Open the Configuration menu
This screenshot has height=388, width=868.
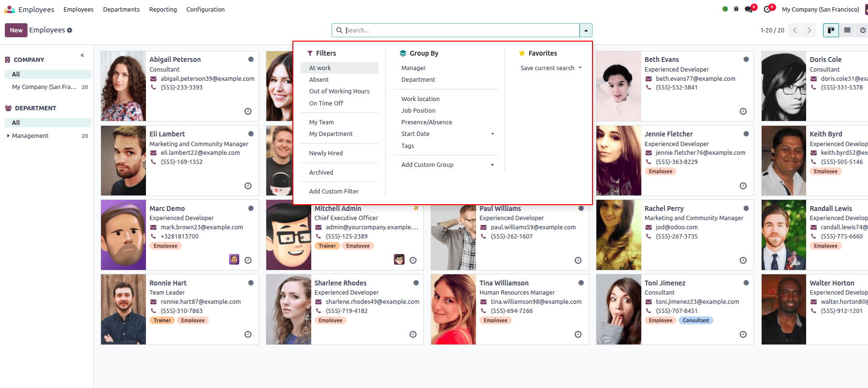point(205,9)
